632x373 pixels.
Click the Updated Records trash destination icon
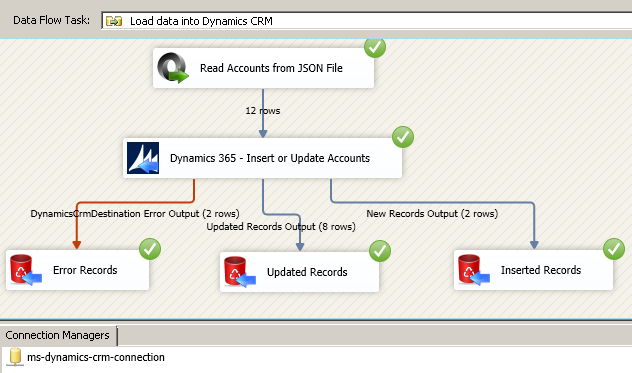240,272
